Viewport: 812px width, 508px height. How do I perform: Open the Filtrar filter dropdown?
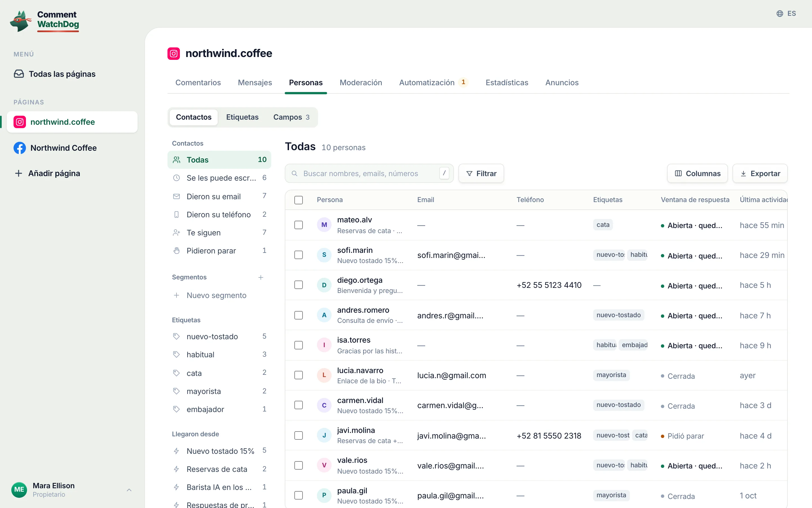[x=481, y=173]
